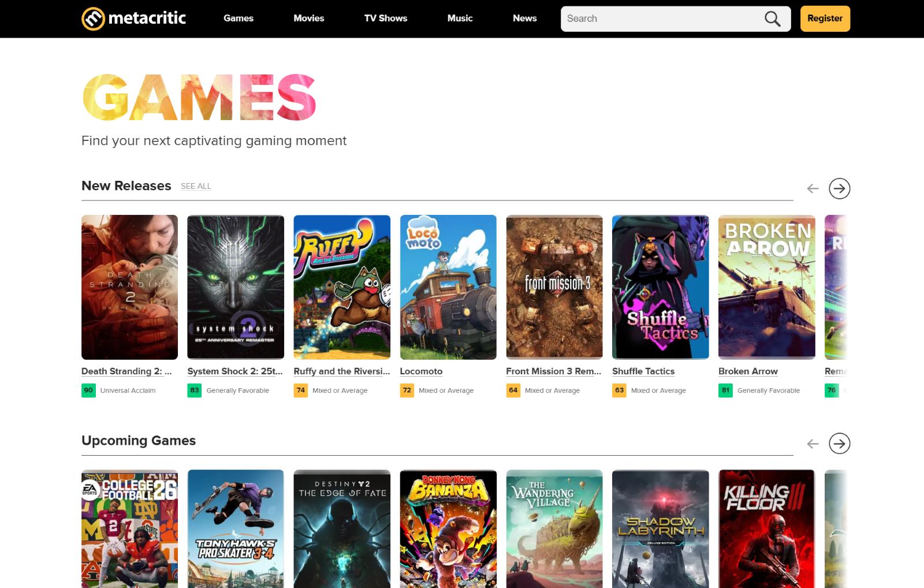Open the Front Mission 3 Remake title link
Screen dimensions: 924x588
554,371
